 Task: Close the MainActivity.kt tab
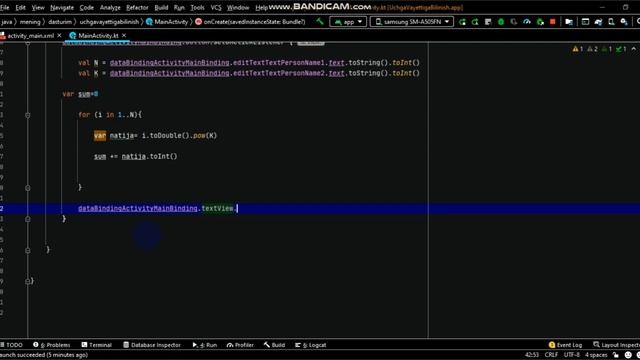124,36
